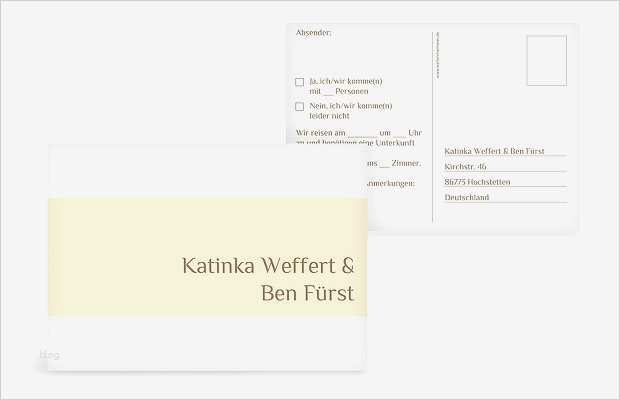Click the large 'Ben Fürst' title
This screenshot has height=400, width=620.
coord(308,293)
